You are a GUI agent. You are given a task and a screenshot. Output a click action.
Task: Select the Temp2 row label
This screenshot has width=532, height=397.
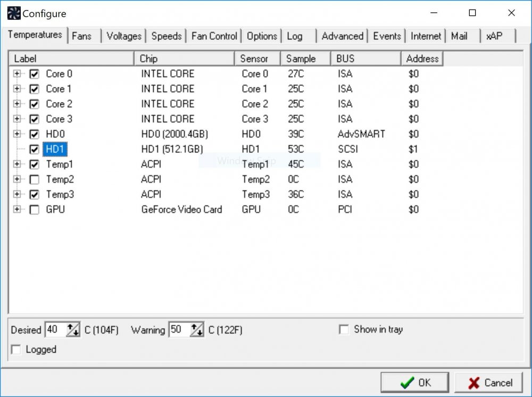(x=60, y=179)
